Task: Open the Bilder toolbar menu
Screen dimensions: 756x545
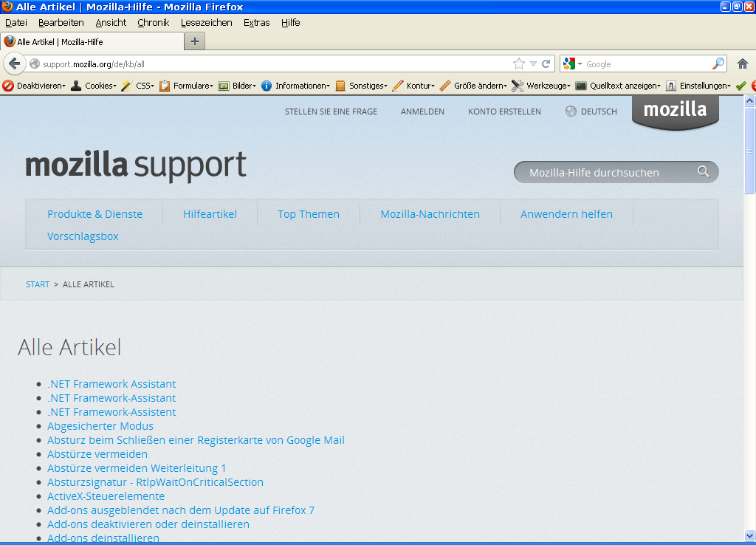Action: (237, 86)
